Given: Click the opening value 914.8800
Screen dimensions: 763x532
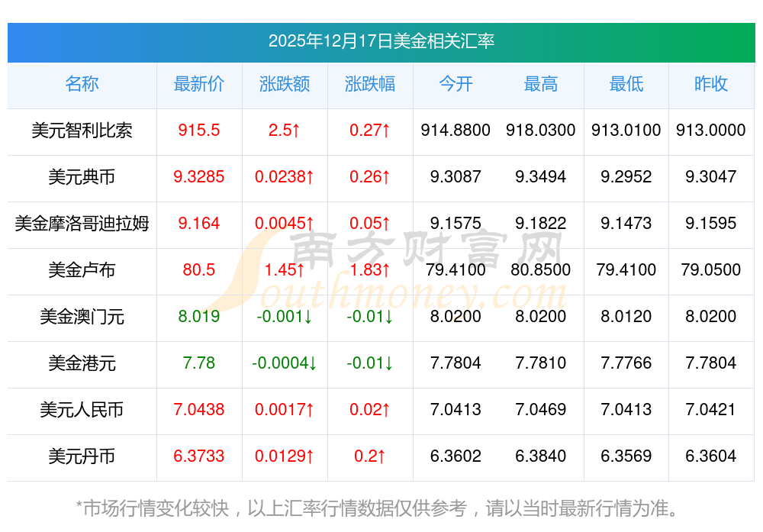Looking at the screenshot, I should click(x=456, y=130).
